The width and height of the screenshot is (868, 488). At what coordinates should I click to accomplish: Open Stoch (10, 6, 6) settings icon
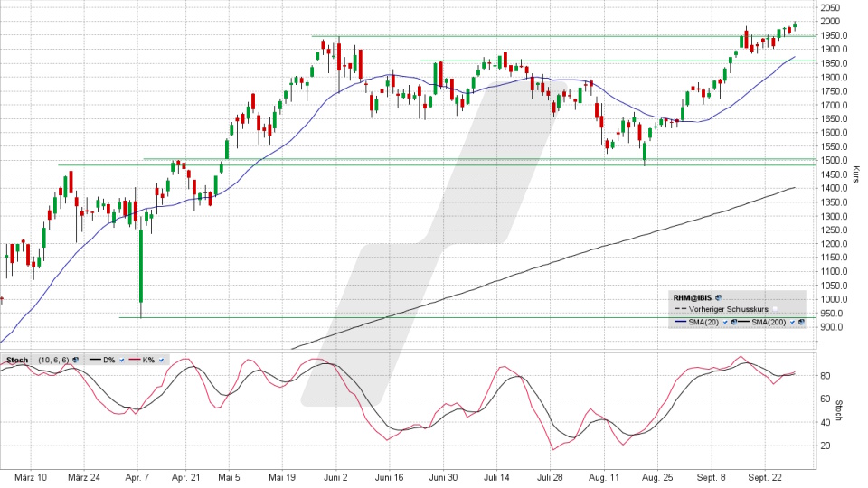[x=73, y=360]
